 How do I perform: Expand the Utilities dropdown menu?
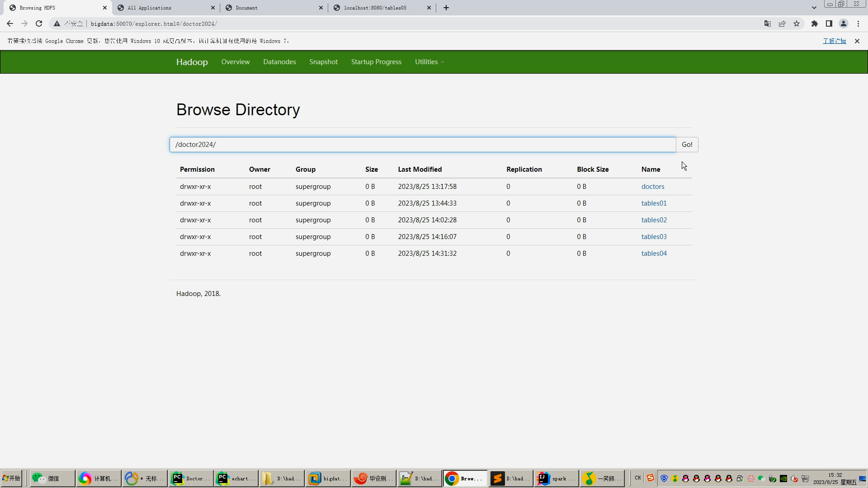[429, 62]
